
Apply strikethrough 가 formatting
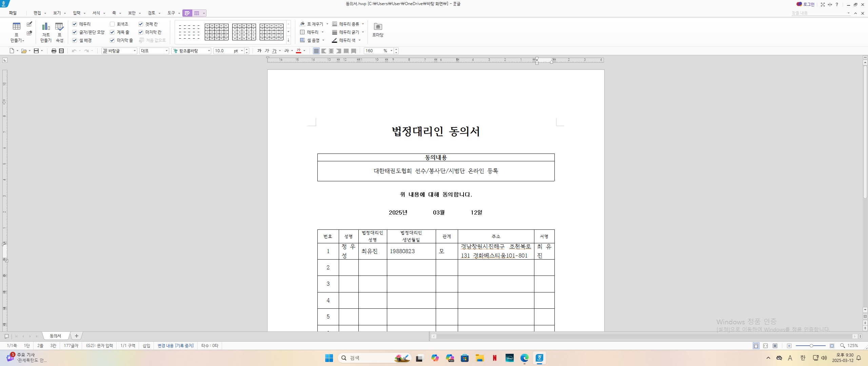pos(287,51)
